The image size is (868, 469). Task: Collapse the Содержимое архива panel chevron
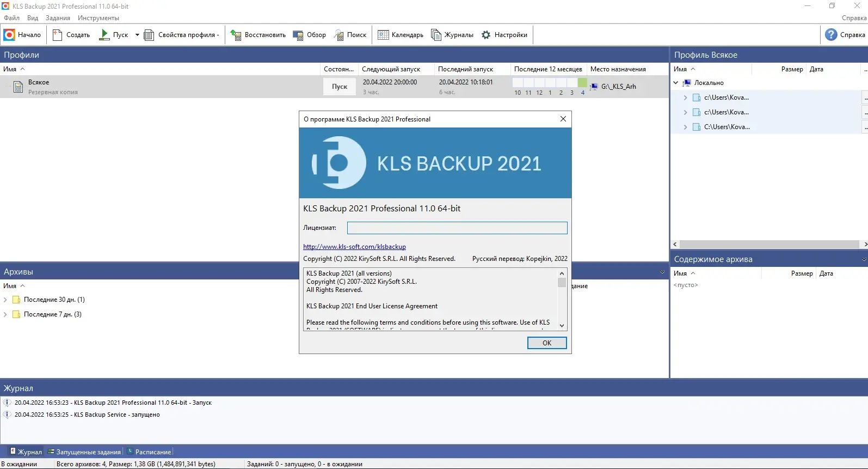tap(864, 259)
